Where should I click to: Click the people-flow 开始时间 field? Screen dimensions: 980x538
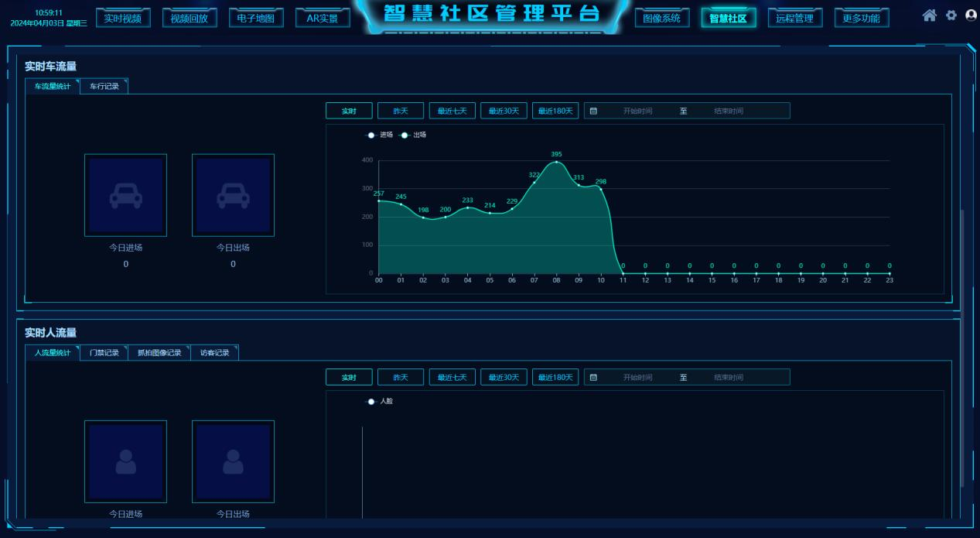click(638, 377)
